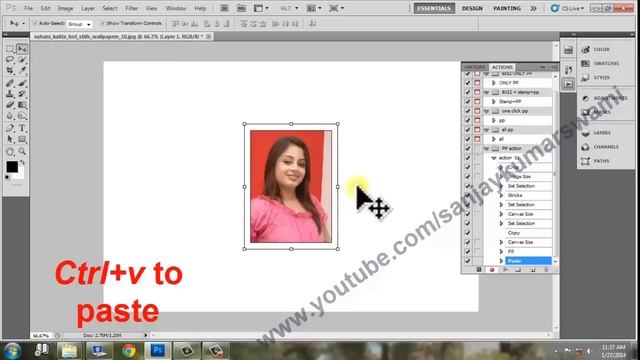Switch to the History tab
Screen dimensions: 640x360
[475, 67]
